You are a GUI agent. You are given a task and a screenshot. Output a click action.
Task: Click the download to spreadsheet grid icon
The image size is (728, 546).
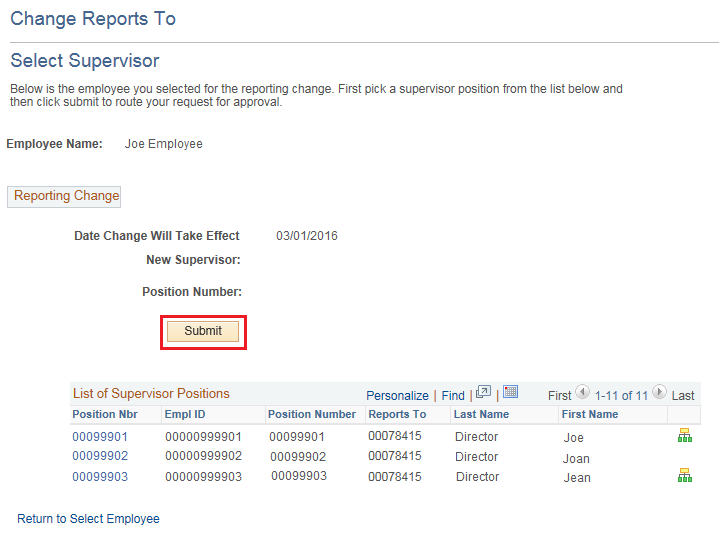(510, 393)
